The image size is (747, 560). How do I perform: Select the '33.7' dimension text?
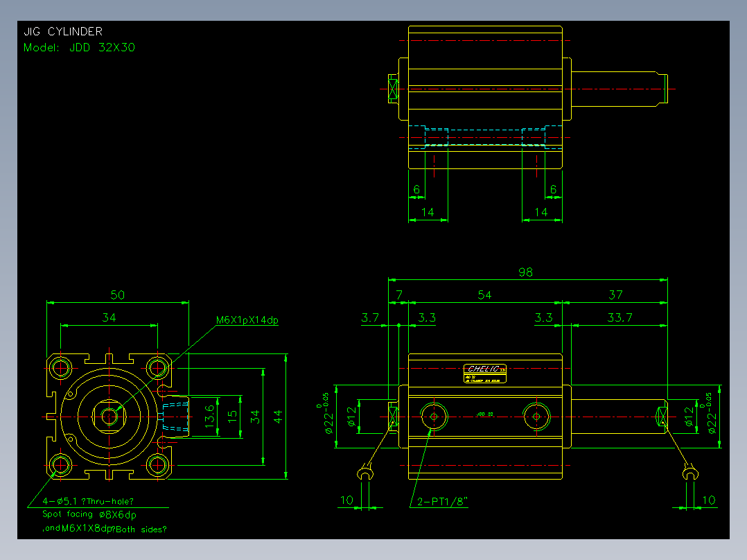coord(619,317)
